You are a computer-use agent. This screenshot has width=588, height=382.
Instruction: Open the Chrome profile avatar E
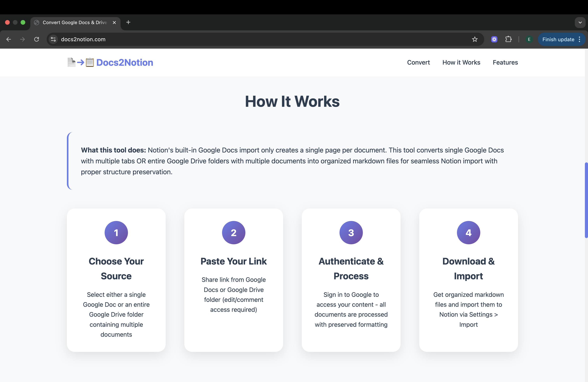(529, 39)
